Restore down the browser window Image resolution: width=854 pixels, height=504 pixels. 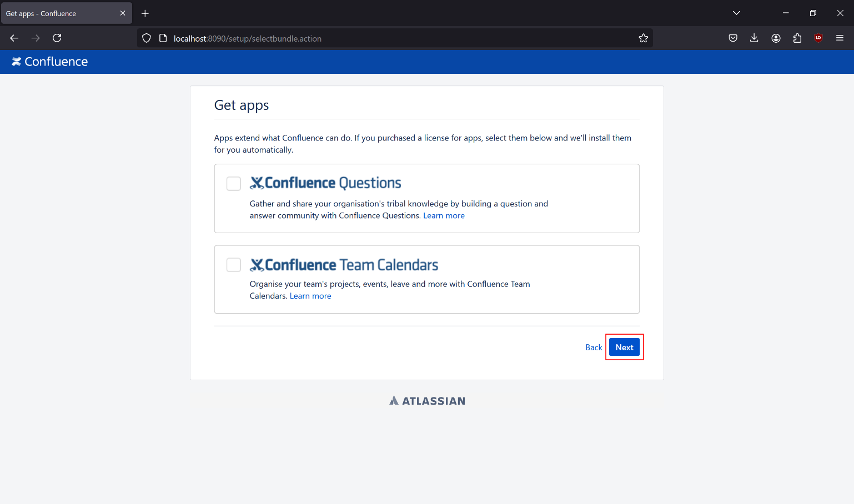813,13
